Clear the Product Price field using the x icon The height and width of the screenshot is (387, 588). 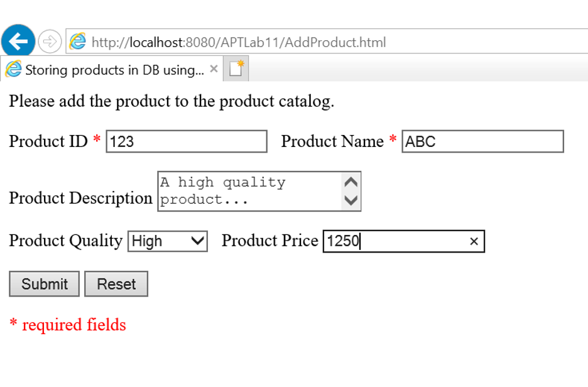(474, 241)
